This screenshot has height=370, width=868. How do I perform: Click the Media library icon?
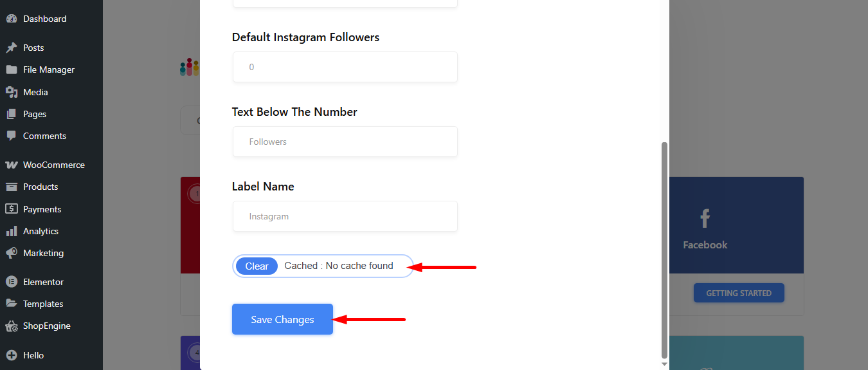coord(12,92)
